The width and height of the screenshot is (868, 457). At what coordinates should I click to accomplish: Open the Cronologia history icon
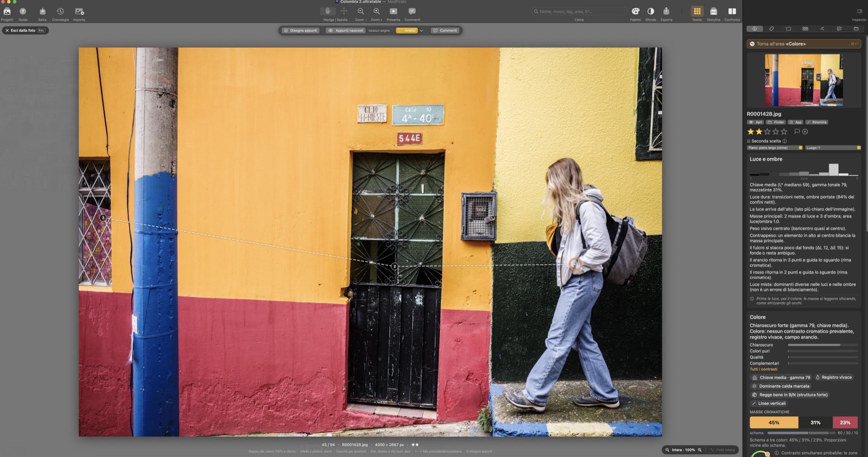pyautogui.click(x=60, y=12)
